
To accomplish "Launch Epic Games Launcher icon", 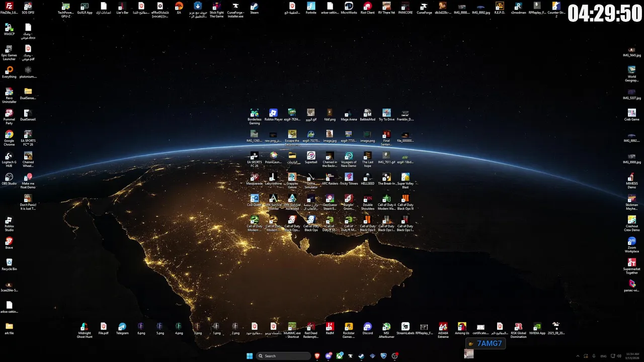I will coord(9,53).
